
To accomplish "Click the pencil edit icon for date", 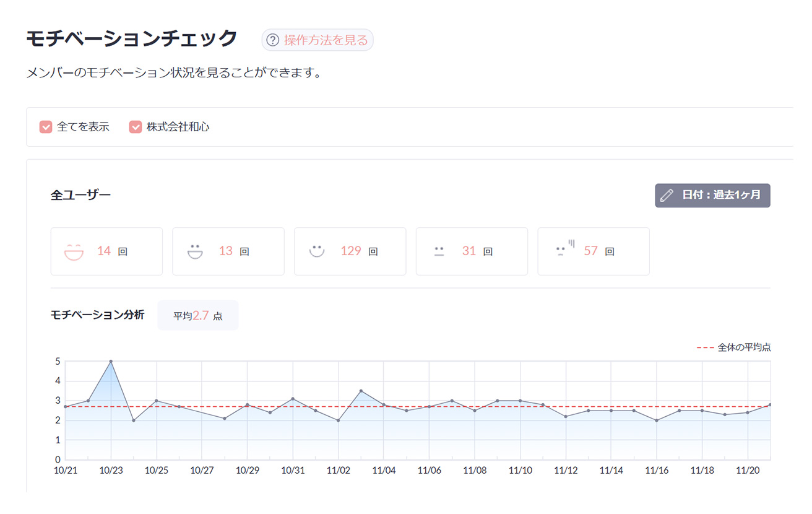I will coord(667,195).
